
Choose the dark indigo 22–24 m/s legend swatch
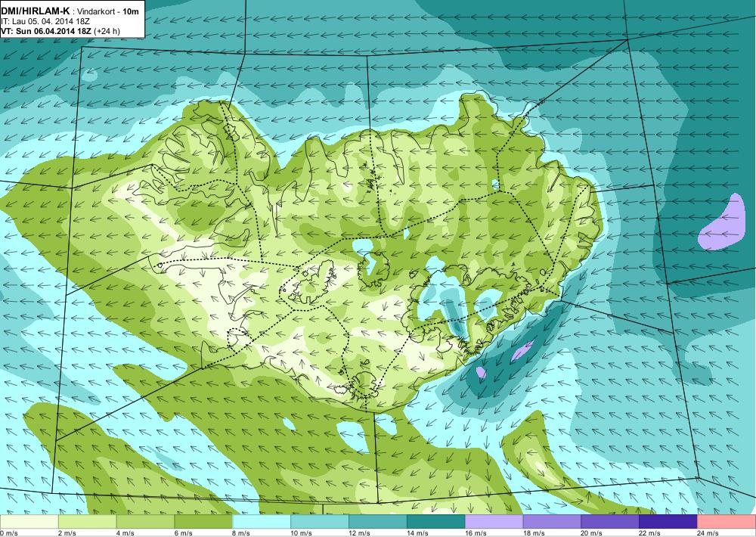coord(668,522)
